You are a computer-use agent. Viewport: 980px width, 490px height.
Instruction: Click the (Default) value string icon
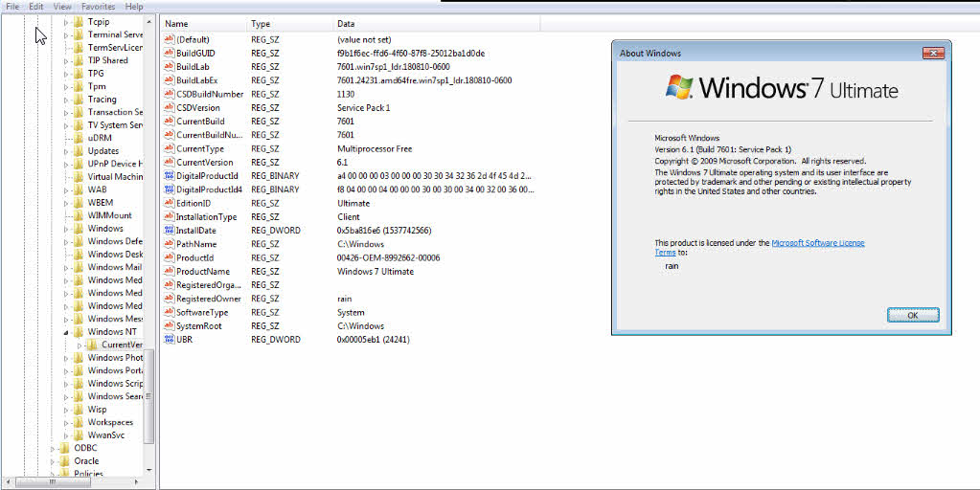169,39
